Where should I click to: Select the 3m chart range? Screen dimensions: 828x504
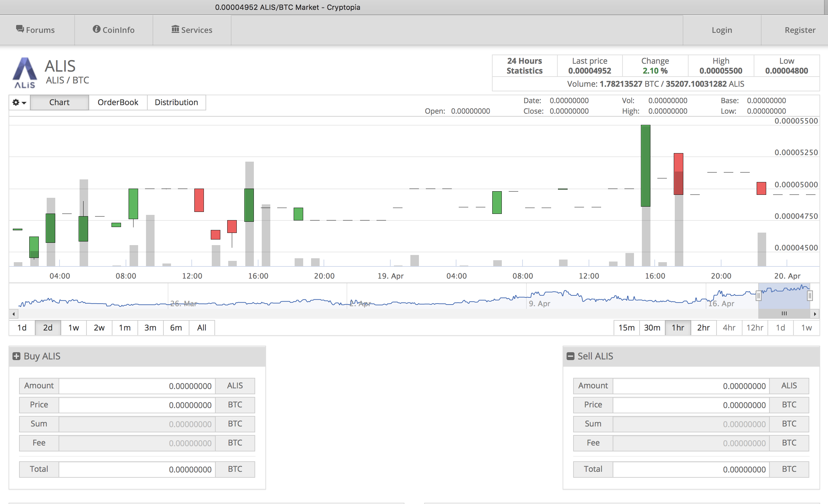pos(150,328)
